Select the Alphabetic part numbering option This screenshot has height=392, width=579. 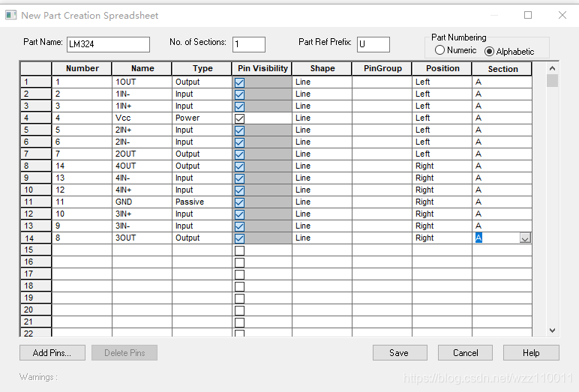pos(490,51)
